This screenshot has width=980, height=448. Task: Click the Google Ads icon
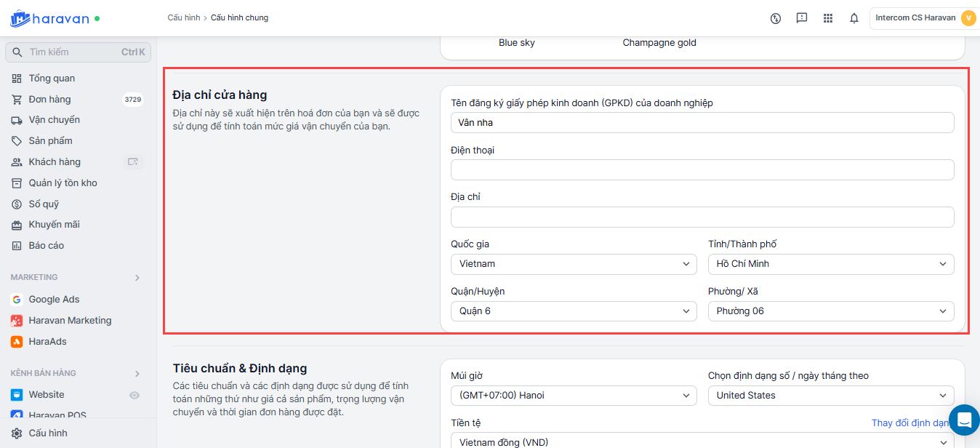[17, 300]
